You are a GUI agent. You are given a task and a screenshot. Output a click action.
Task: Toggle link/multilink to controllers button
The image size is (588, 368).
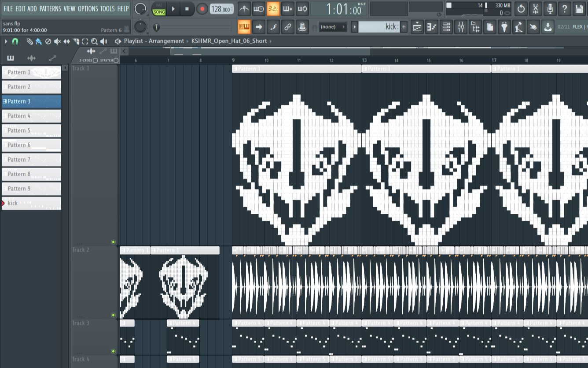coord(287,27)
